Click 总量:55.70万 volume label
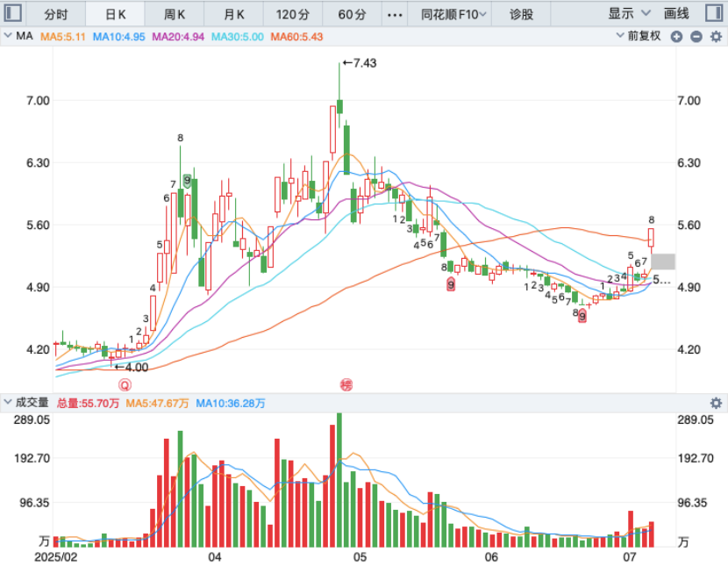 click(x=89, y=403)
